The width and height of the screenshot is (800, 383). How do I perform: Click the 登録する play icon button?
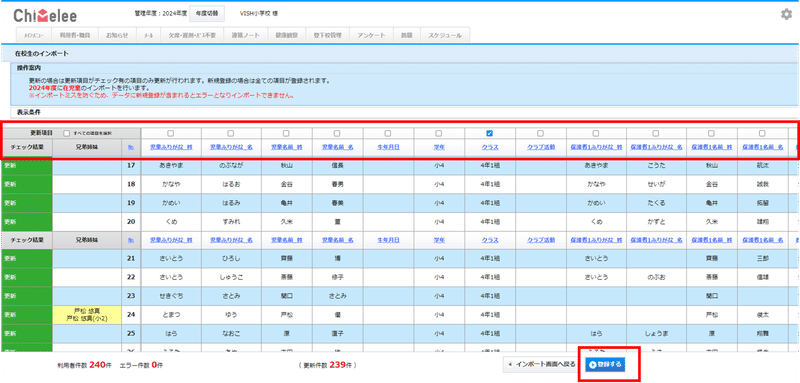click(x=605, y=365)
